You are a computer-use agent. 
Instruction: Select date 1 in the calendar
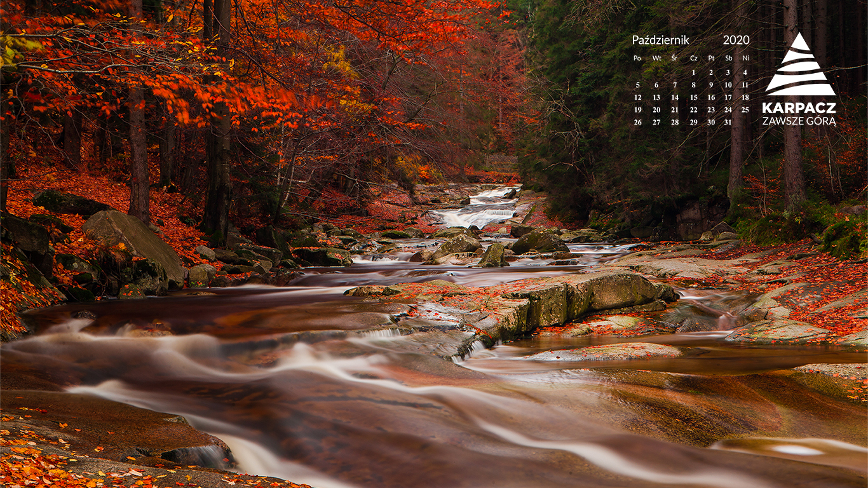(693, 72)
